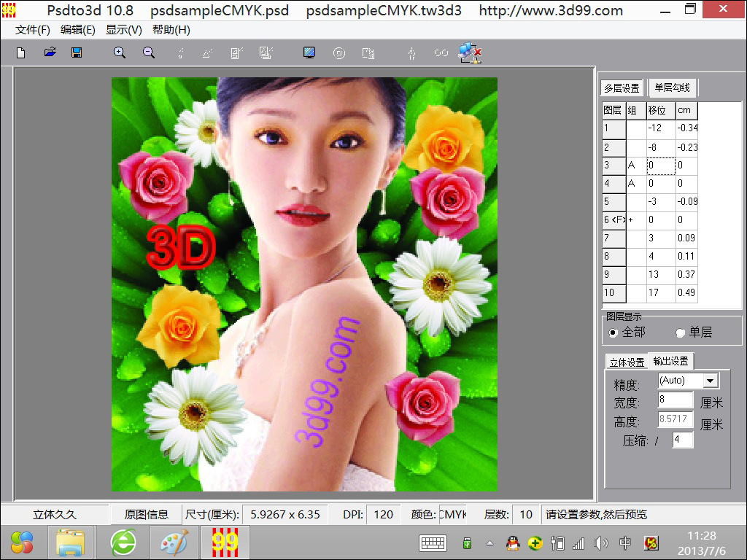Launch the Paint palette icon in taskbar
Screen dimensions: 747x560
[x=174, y=542]
